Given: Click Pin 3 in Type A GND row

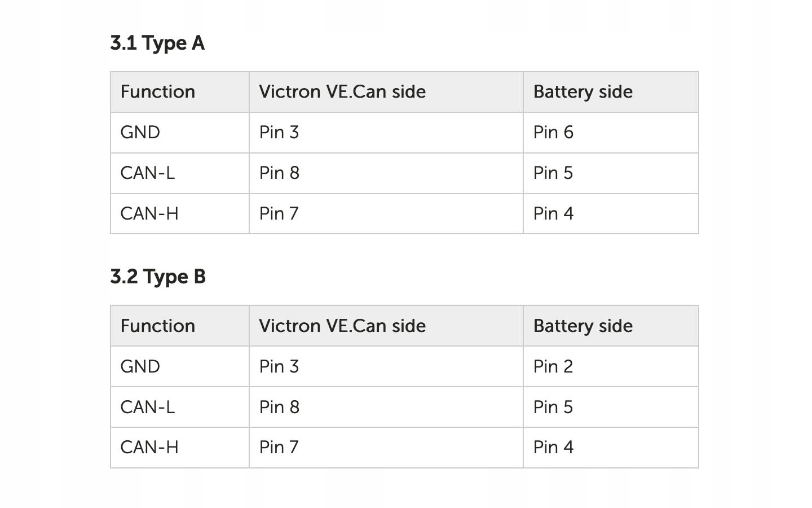Looking at the screenshot, I should point(279,132).
